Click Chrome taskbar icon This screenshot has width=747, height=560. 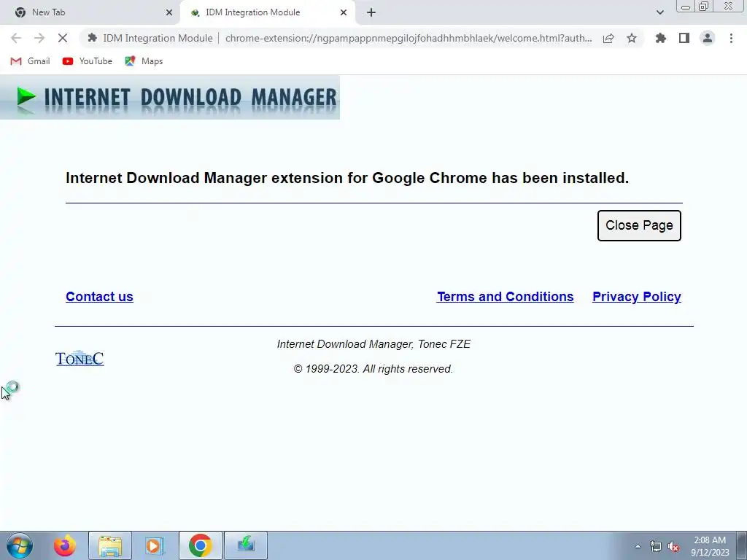pos(200,545)
